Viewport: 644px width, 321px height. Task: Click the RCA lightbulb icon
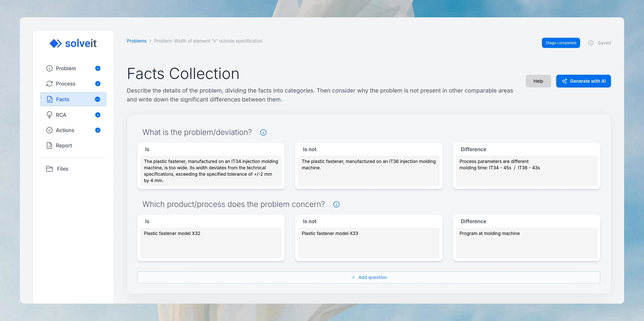[x=49, y=115]
